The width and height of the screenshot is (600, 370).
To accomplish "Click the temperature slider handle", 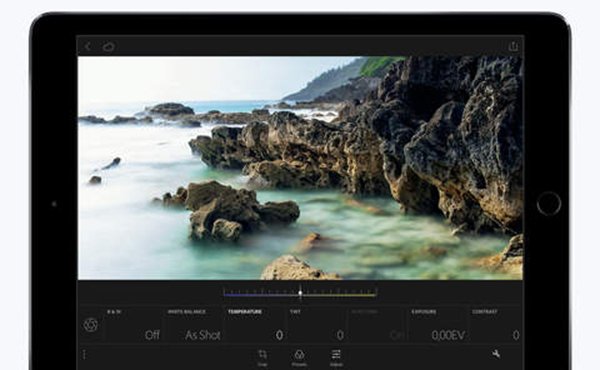I will click(300, 293).
